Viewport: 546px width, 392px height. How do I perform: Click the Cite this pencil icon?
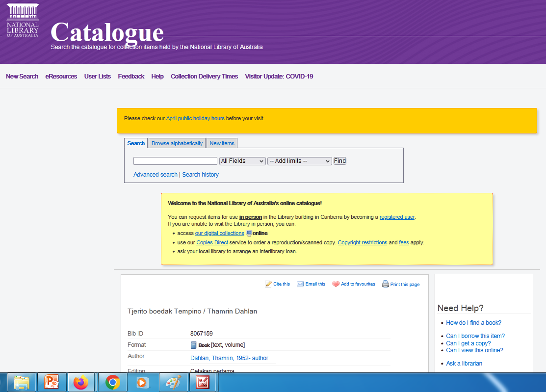(x=268, y=284)
